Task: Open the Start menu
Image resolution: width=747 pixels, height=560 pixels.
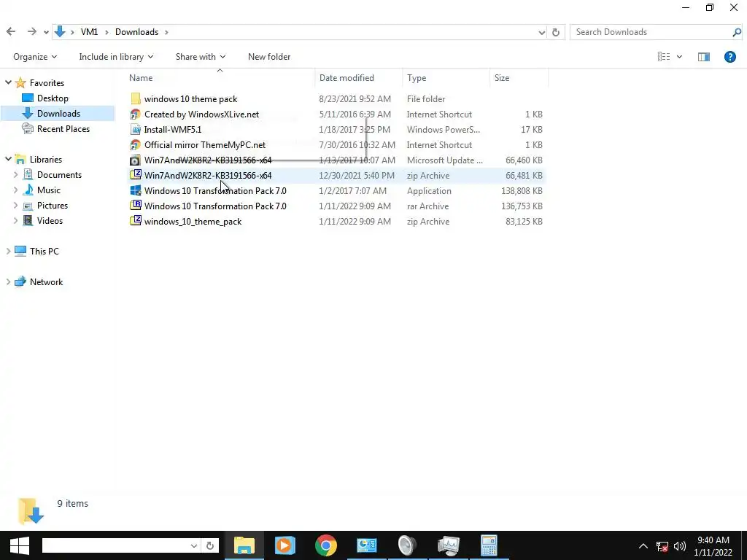Action: 19,545
